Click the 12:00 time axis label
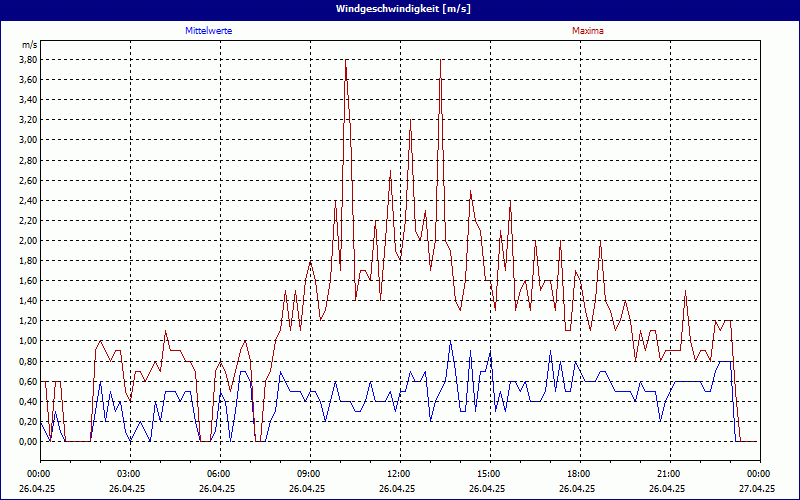This screenshot has width=800, height=500. click(398, 474)
